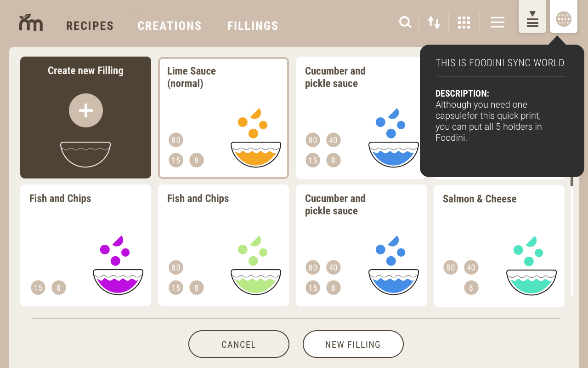
Task: Open the CREATIONS tab
Action: click(170, 26)
